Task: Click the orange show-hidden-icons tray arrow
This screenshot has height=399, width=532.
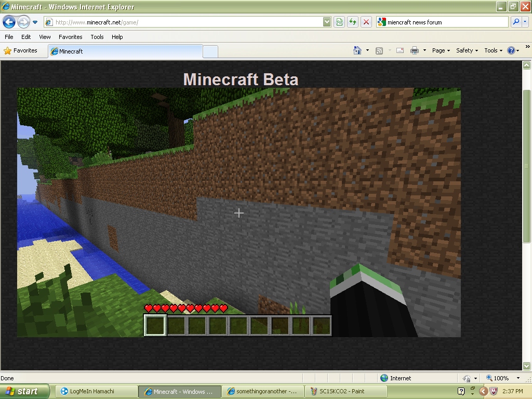Action: 484,392
